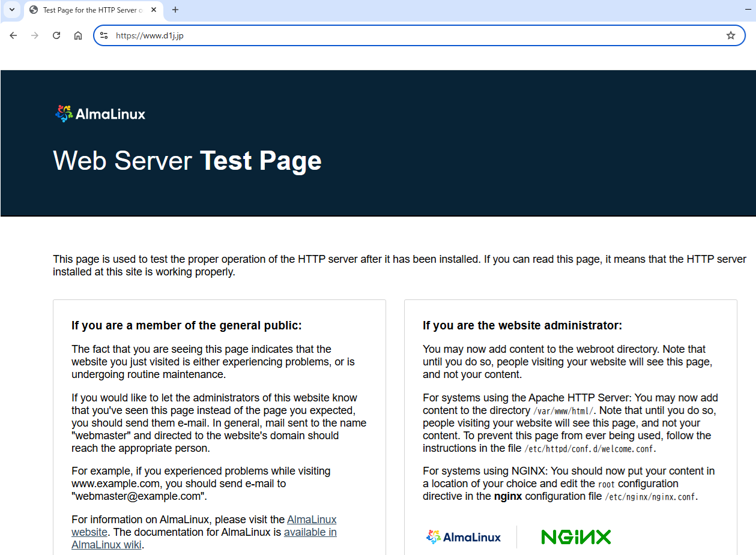756x555 pixels.
Task: Select the 'Test Page for the HTTP Server' tab
Action: (x=90, y=10)
